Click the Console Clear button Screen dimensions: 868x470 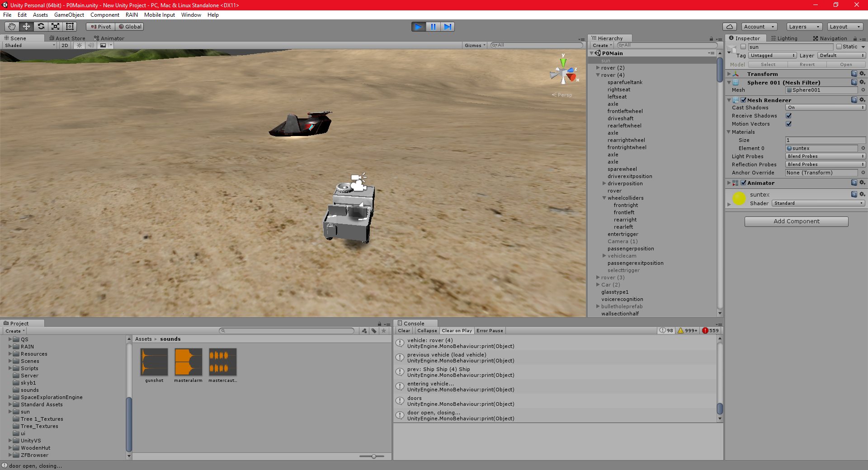click(404, 330)
